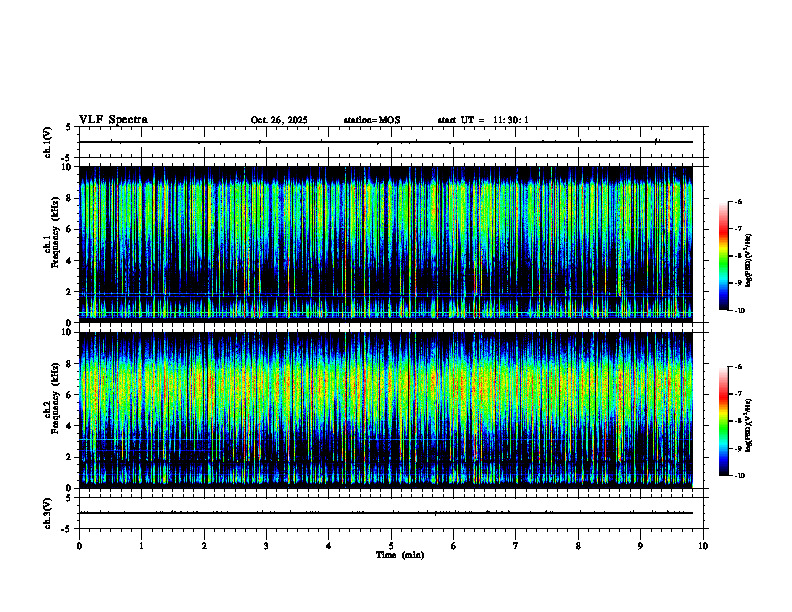Screen dimensions: 792x612
Task: Click inside the ch.2 spectrogram plot
Action: click(x=386, y=410)
